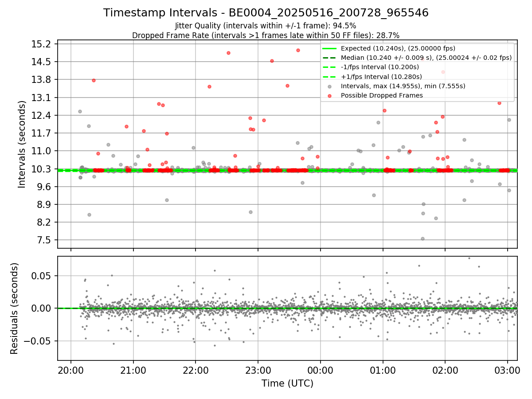532x399 pixels.
Task: Click the "23:00" x-axis tick label
Action: coord(258,371)
